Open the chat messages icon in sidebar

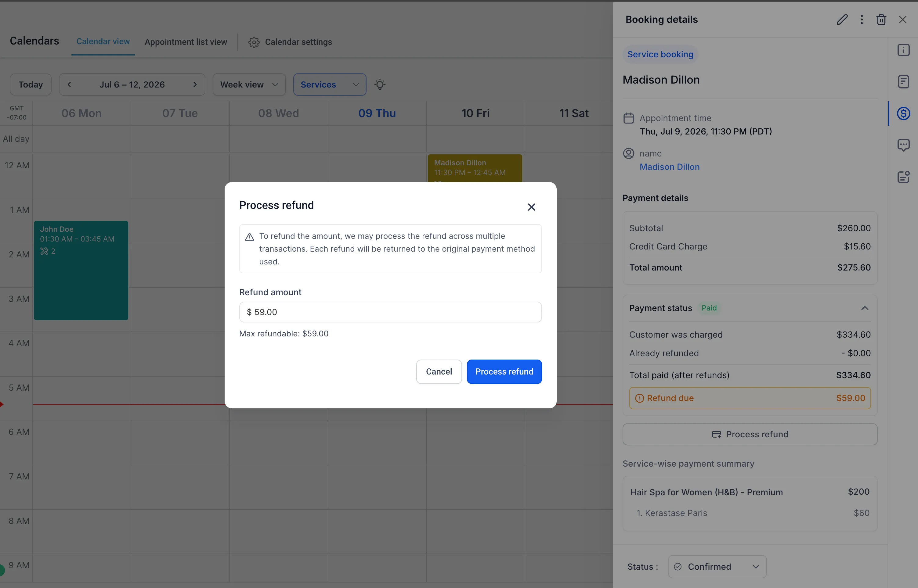pos(903,145)
